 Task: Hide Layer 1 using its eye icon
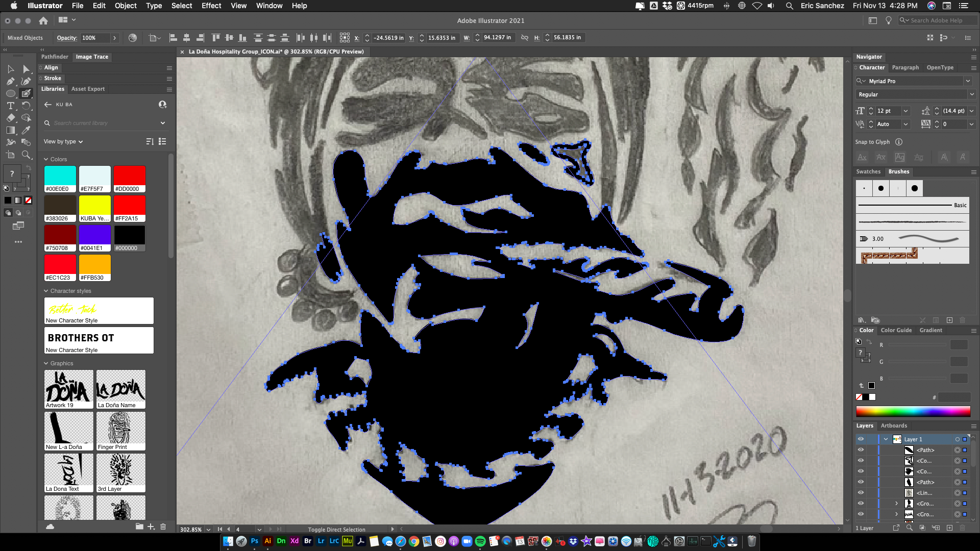[861, 439]
